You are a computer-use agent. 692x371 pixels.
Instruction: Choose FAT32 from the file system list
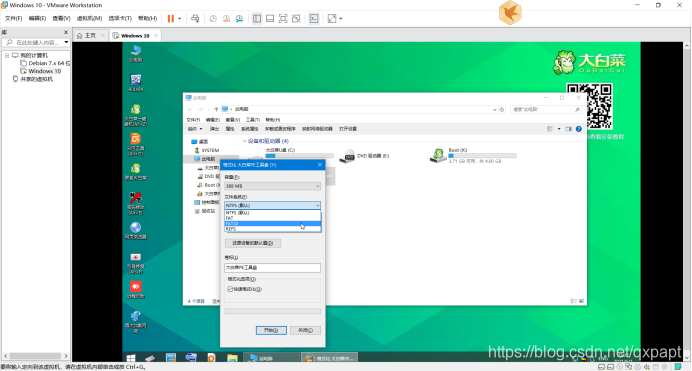272,224
